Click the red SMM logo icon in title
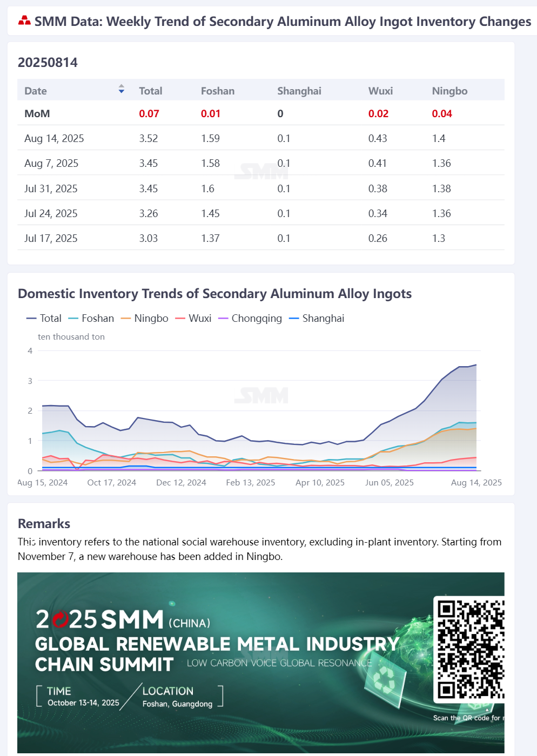The image size is (537, 756). click(x=24, y=21)
